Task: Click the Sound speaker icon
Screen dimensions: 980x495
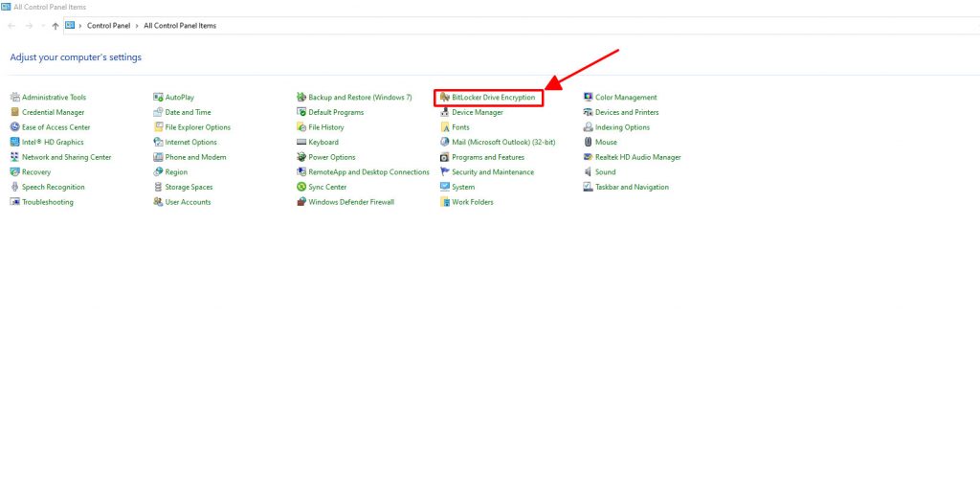Action: point(588,172)
